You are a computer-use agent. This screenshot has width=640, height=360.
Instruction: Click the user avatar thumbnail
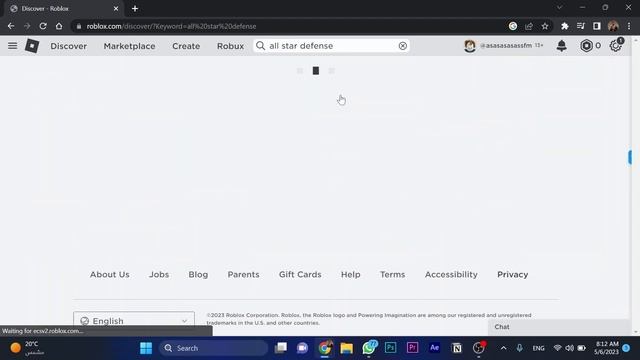pyautogui.click(x=470, y=46)
